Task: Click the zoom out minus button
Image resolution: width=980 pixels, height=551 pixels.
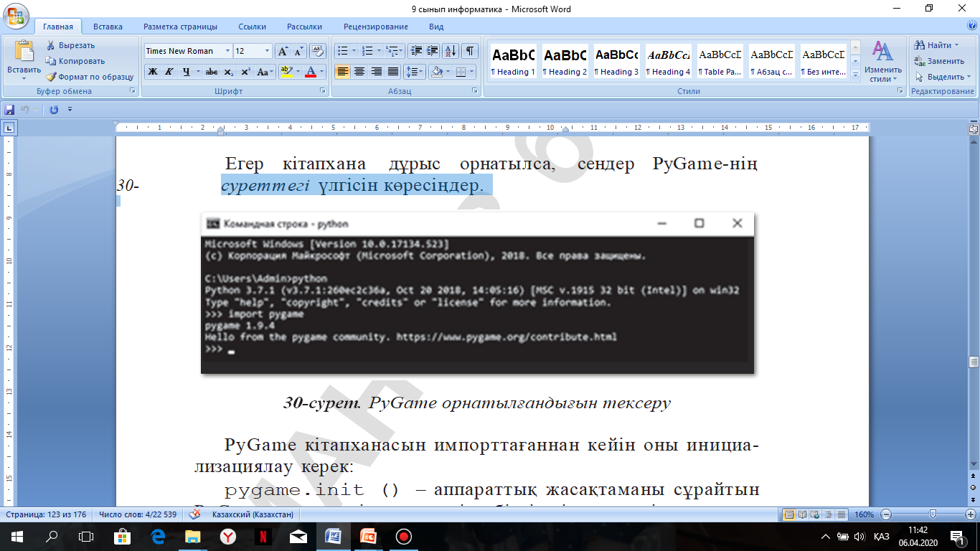Action: [886, 514]
